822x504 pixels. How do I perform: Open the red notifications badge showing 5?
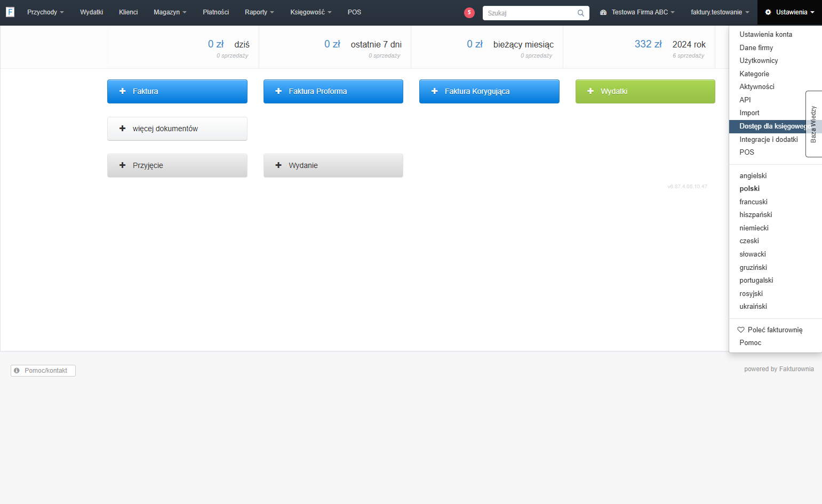click(469, 12)
